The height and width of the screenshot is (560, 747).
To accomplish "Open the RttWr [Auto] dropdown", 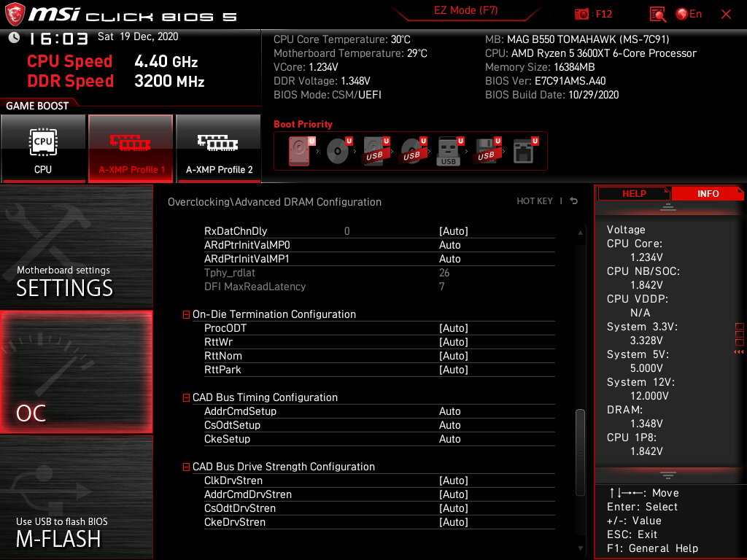I will (454, 342).
